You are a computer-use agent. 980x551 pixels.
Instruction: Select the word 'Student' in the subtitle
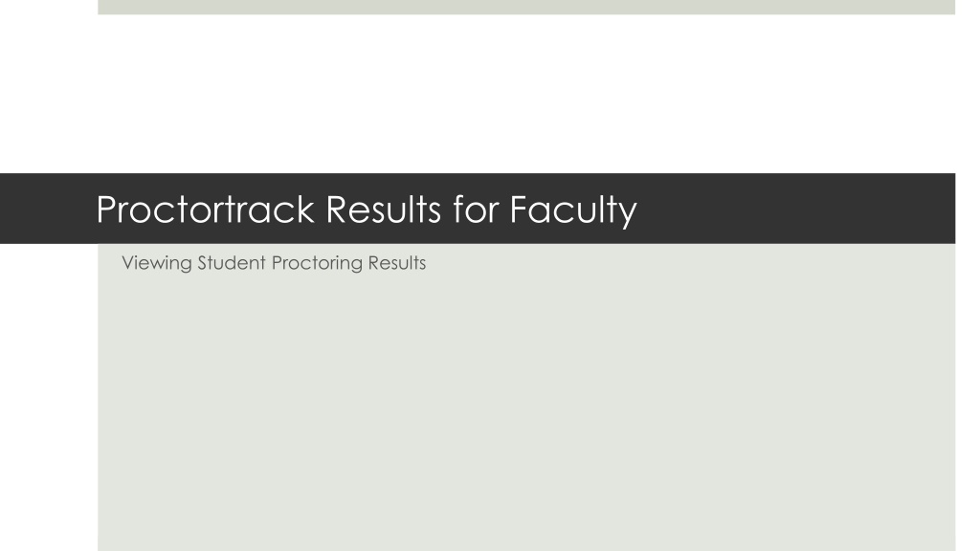click(x=232, y=262)
